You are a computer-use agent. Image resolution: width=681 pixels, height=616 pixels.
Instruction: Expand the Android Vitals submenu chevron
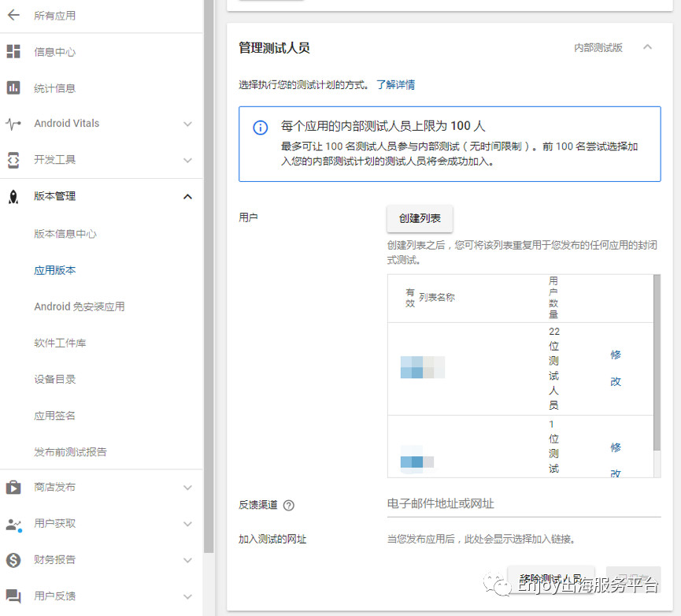click(187, 124)
